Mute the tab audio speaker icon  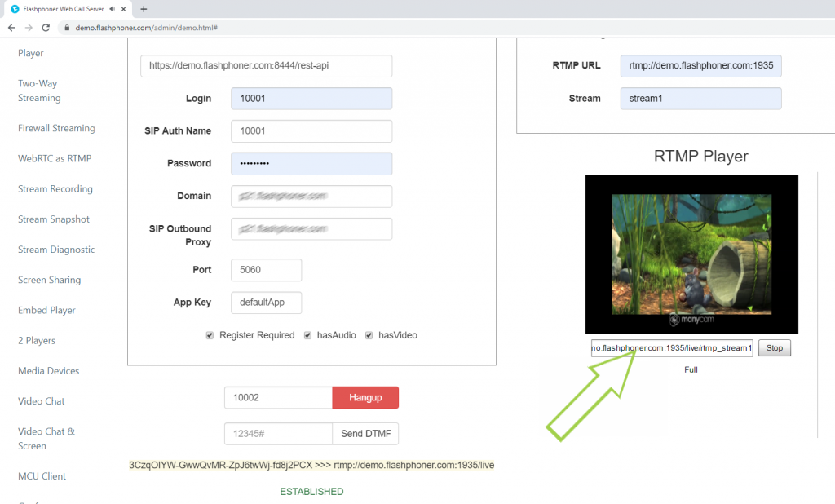click(x=113, y=9)
